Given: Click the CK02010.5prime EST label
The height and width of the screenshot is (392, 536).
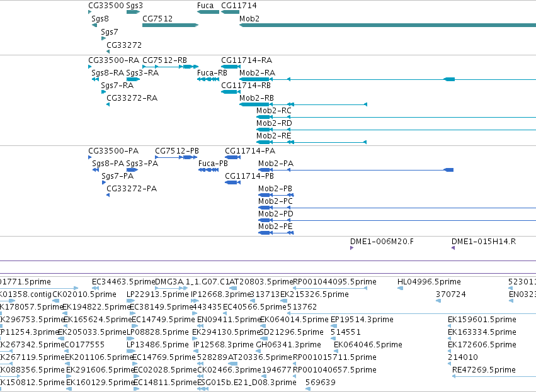Looking at the screenshot, I should 84,294.
